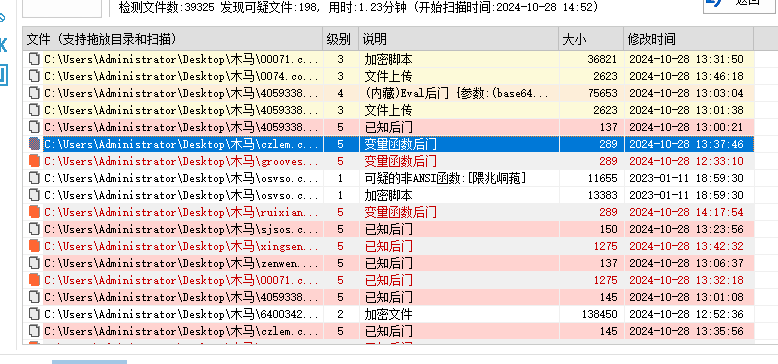Click timestamp 2024-10-28 13:06:37
778x364 pixels.
pyautogui.click(x=686, y=262)
